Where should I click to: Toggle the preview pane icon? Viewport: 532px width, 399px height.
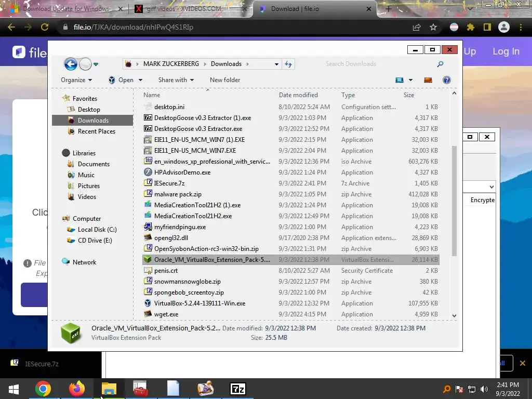coord(428,80)
